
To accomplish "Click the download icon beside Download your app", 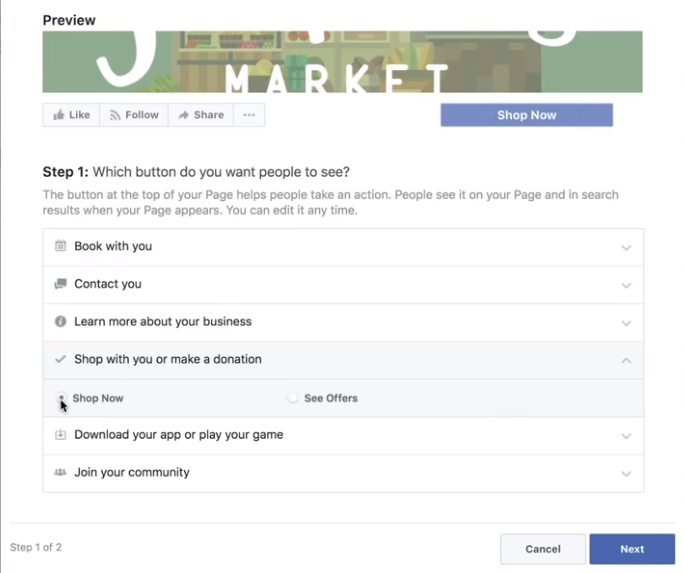I will [60, 435].
